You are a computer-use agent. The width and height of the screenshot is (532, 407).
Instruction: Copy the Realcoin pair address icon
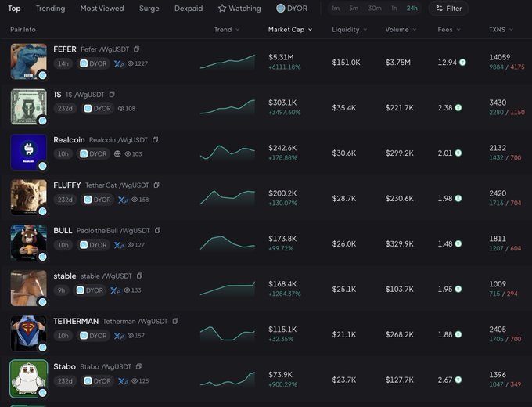click(x=155, y=139)
